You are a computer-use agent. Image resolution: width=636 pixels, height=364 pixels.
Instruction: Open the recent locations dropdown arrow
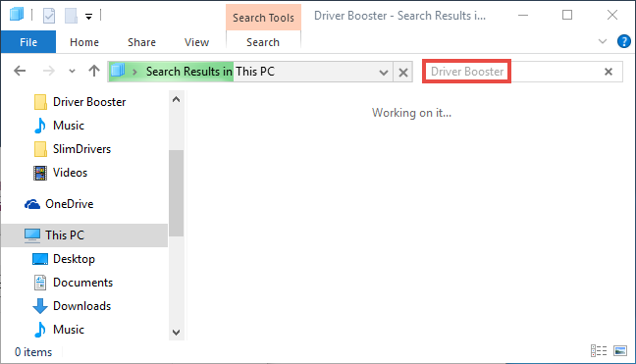pyautogui.click(x=72, y=72)
